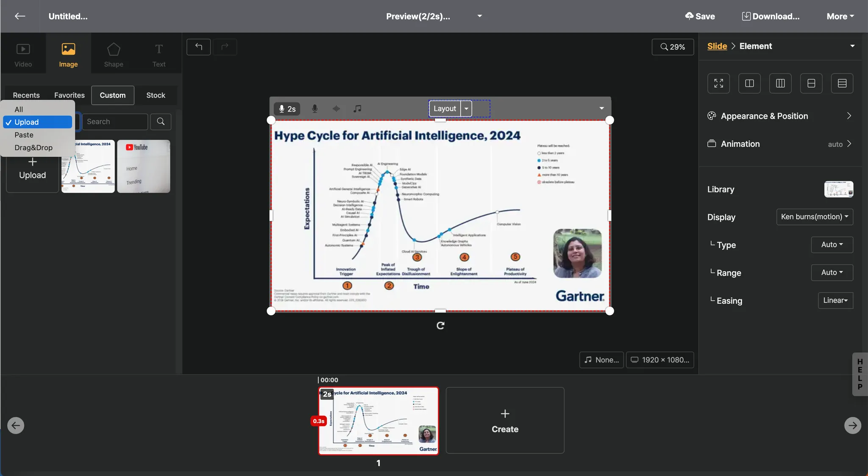Select the two-column layout icon
This screenshot has height=476, width=868.
[x=749, y=83]
